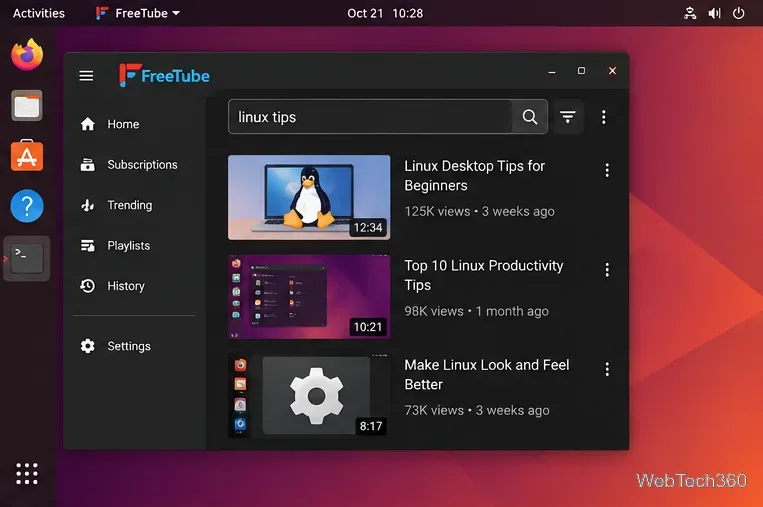
Task: Click the FreeTube logo in the header
Action: click(164, 75)
